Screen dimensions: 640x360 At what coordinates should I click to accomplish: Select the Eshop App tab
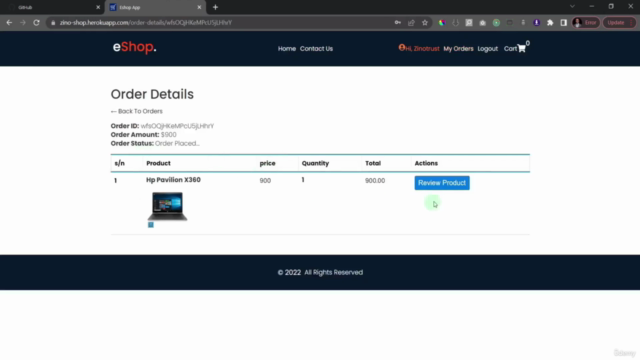[x=155, y=7]
